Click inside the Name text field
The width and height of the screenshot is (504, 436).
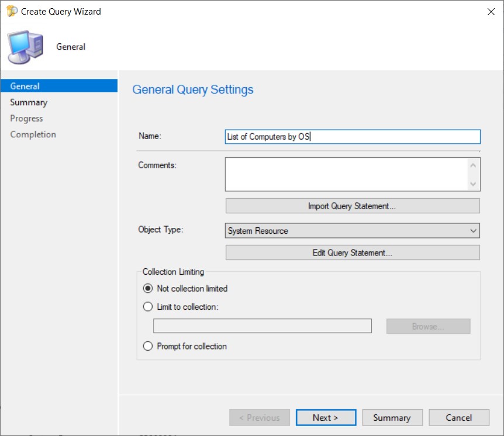(351, 136)
